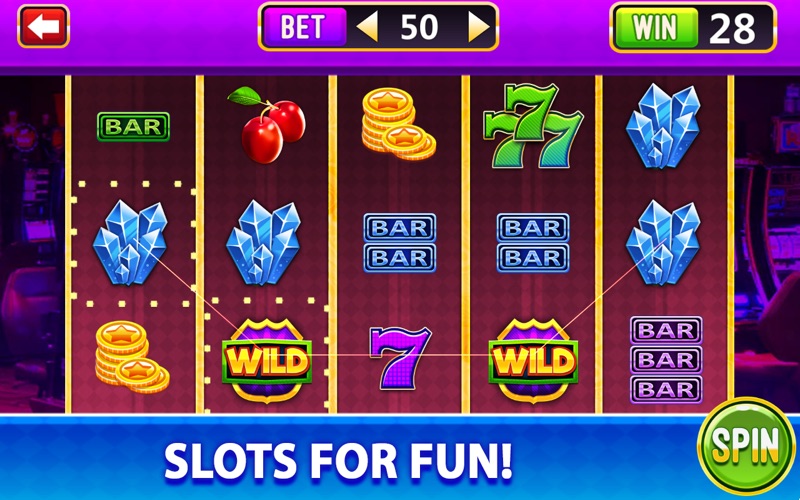
Task: Decrease bet with the left arrow
Action: click(x=367, y=27)
